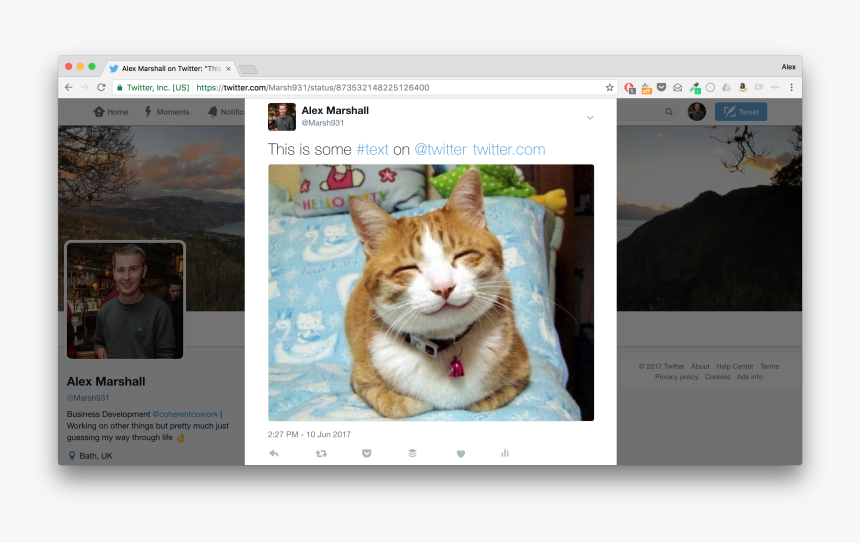Go to Home in Twitter navbar

tap(111, 112)
